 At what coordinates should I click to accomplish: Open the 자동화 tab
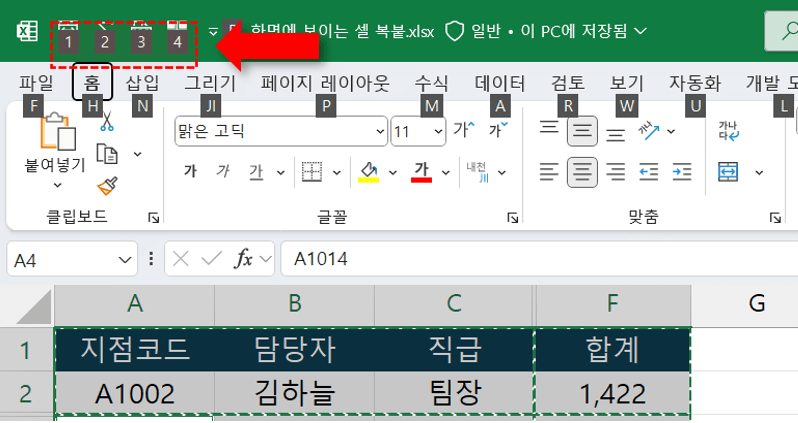pos(695,83)
